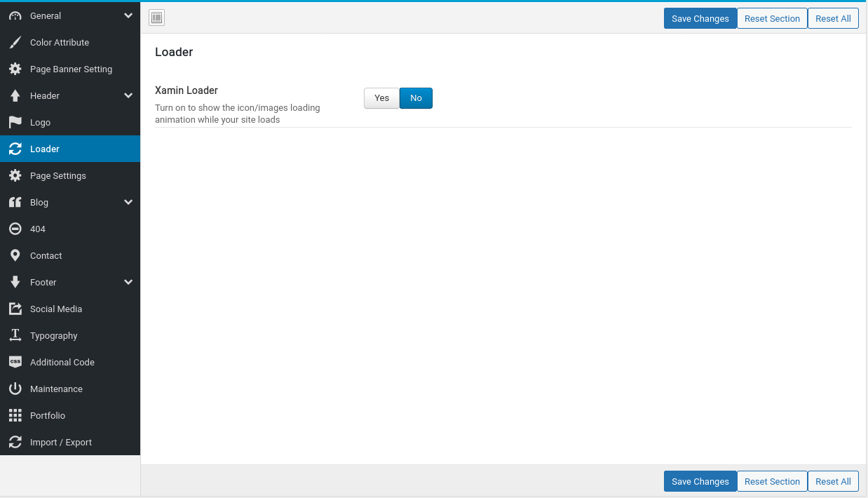Click the Portfolio grid icon

coord(15,415)
